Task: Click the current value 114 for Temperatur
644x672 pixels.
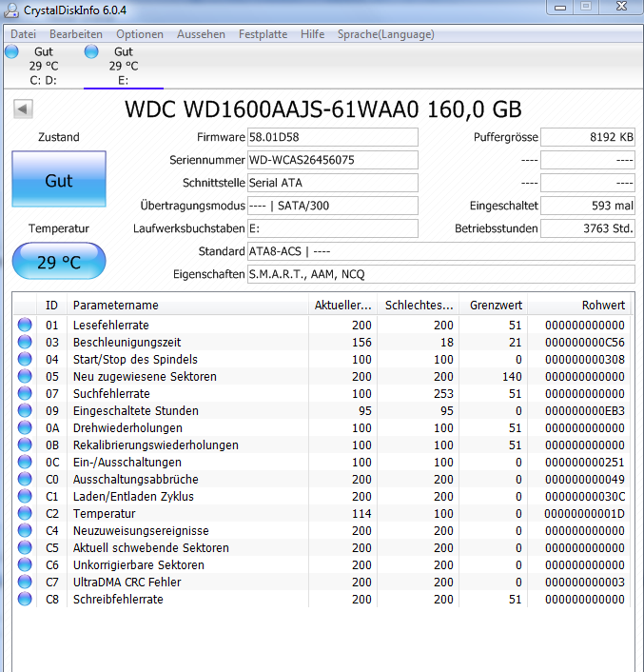Action: click(361, 514)
